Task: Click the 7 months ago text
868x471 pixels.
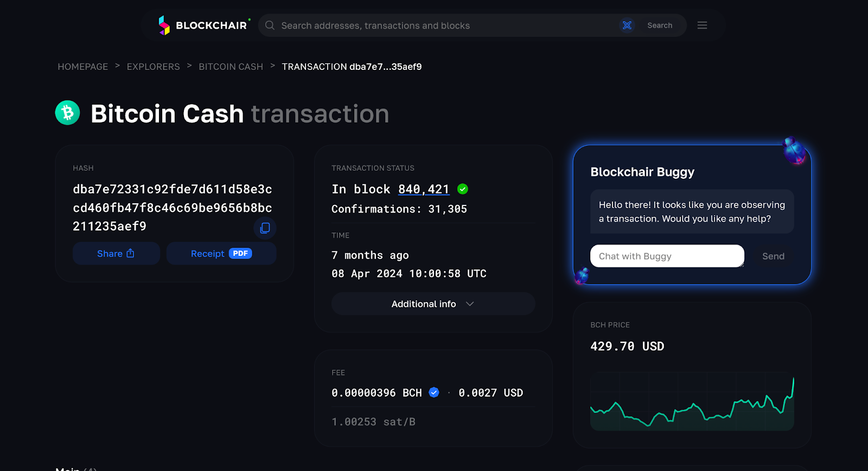Action: point(370,255)
